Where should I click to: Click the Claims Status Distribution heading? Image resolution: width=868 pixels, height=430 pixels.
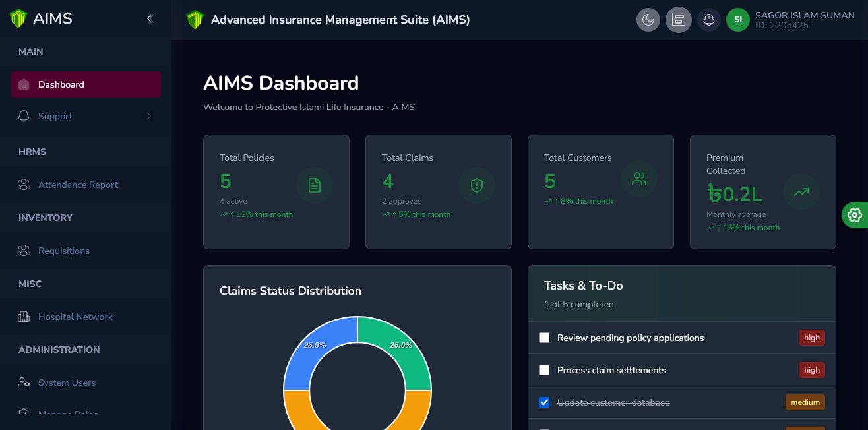(290, 291)
